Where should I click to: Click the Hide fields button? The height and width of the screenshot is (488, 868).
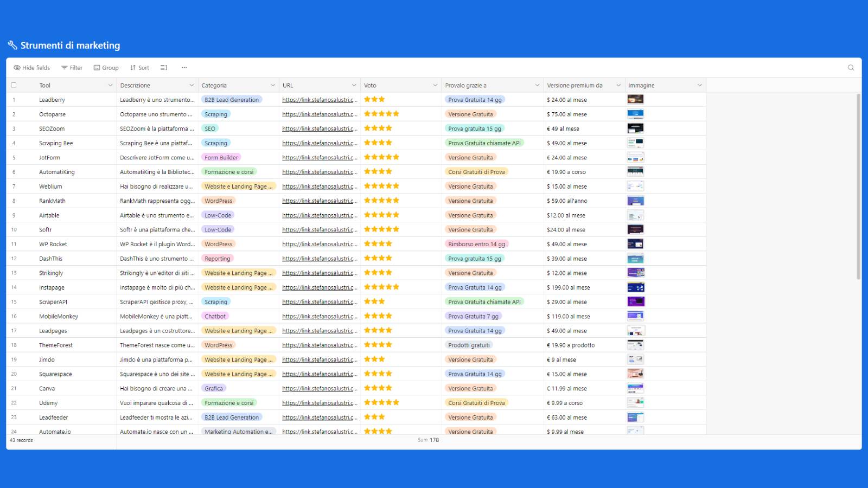point(32,68)
